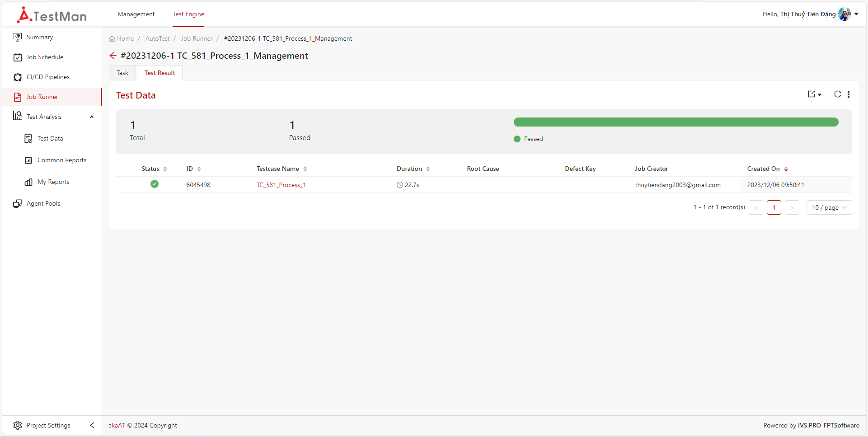
Task: Click the Job Runner breadcrumb link
Action: click(x=197, y=38)
